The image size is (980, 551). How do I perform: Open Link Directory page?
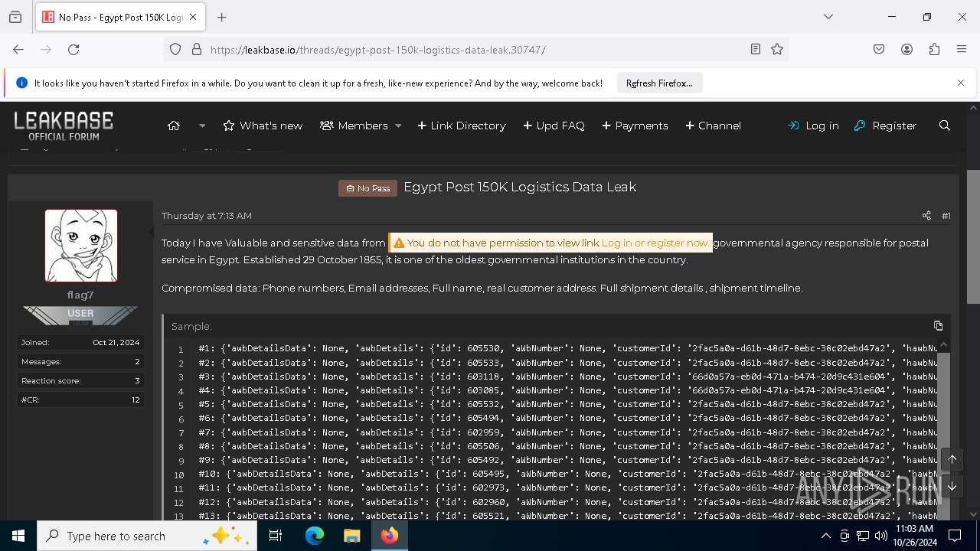pyautogui.click(x=462, y=126)
